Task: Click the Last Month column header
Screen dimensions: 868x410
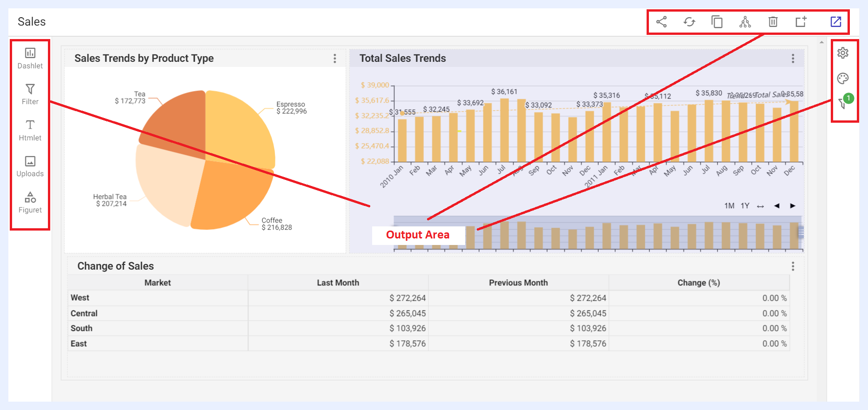Action: tap(338, 283)
